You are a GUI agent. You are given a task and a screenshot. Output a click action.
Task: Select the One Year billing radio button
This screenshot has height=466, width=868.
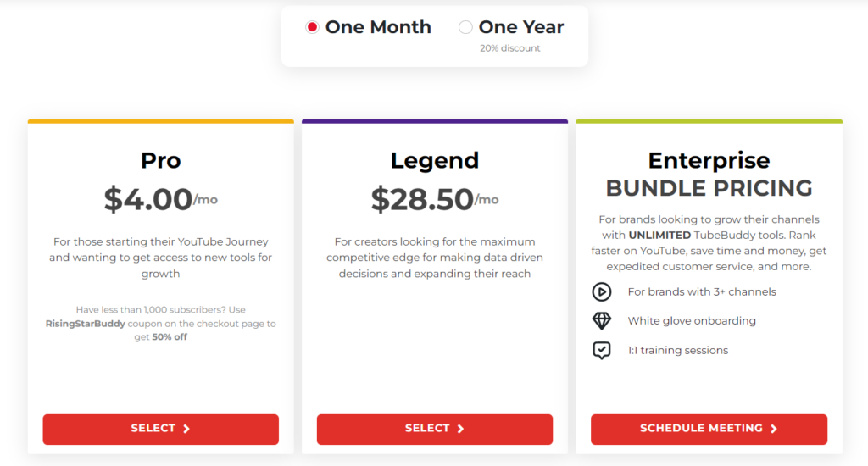(465, 27)
